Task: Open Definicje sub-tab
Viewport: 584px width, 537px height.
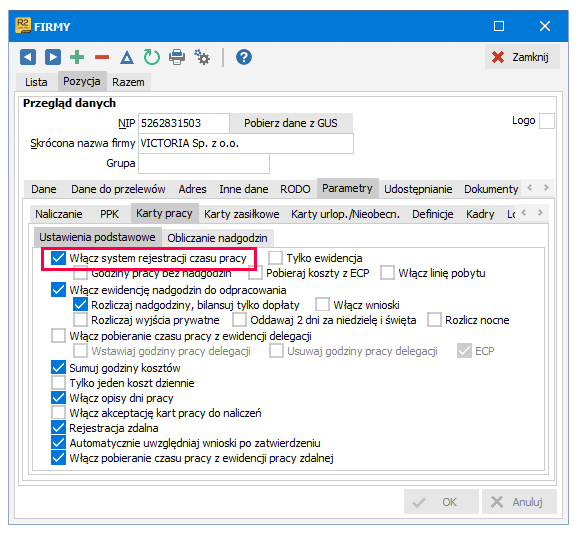Action: (432, 214)
